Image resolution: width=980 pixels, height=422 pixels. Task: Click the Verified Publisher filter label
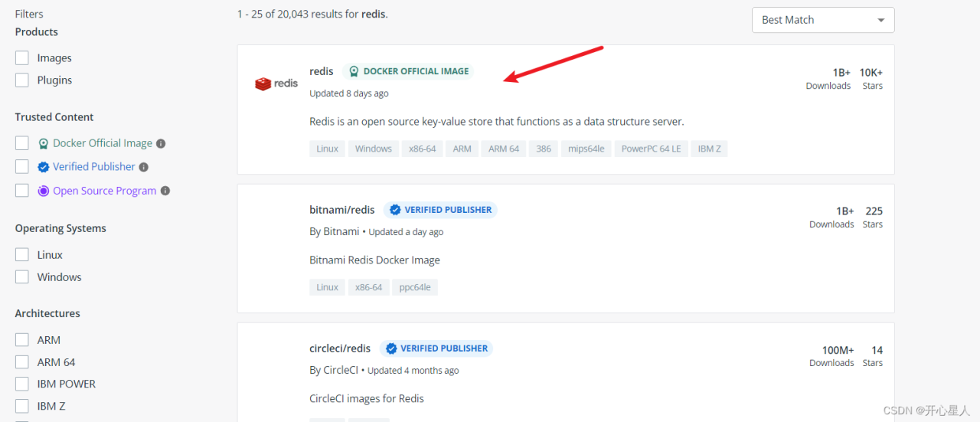coord(94,167)
